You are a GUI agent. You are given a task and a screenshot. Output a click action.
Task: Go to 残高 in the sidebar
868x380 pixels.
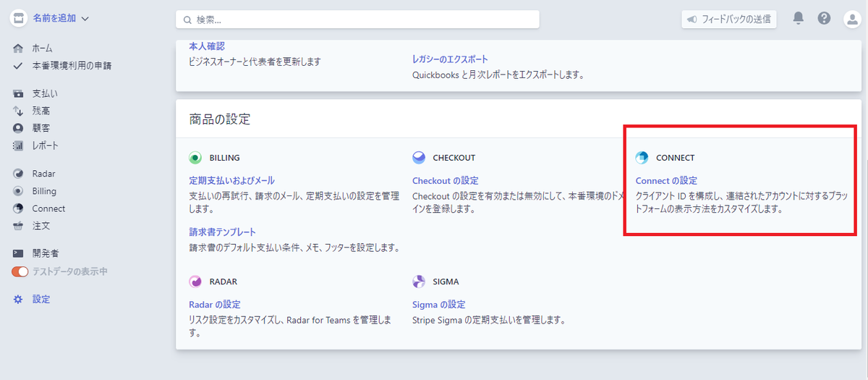pos(41,111)
